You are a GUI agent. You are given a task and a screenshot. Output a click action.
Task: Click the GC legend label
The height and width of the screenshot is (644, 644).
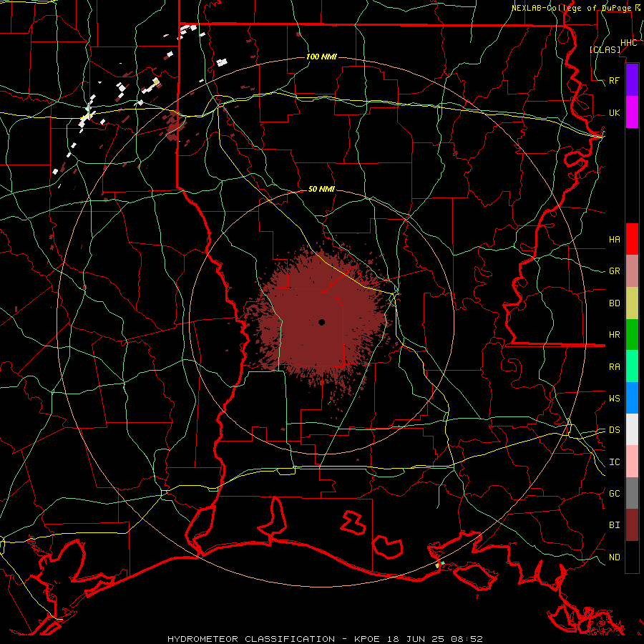[x=615, y=494]
